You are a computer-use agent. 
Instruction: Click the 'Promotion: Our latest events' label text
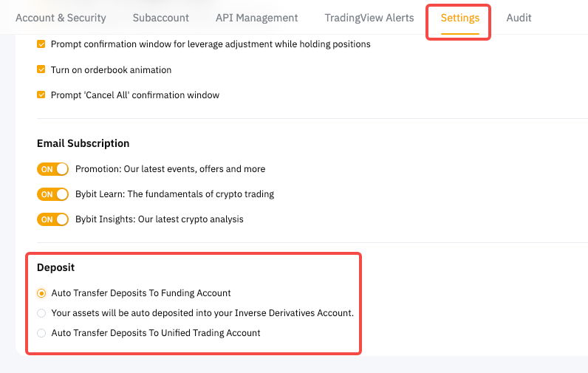(x=170, y=169)
